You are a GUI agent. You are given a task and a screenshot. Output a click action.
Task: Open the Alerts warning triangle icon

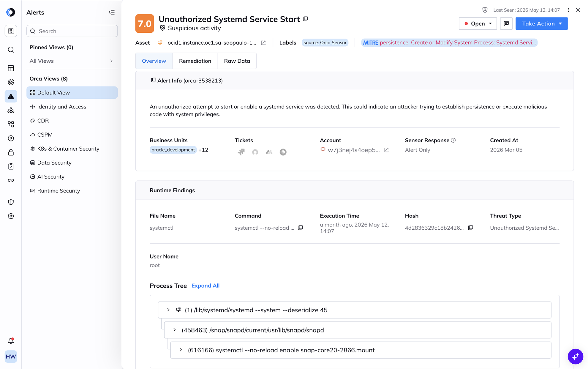tap(11, 96)
